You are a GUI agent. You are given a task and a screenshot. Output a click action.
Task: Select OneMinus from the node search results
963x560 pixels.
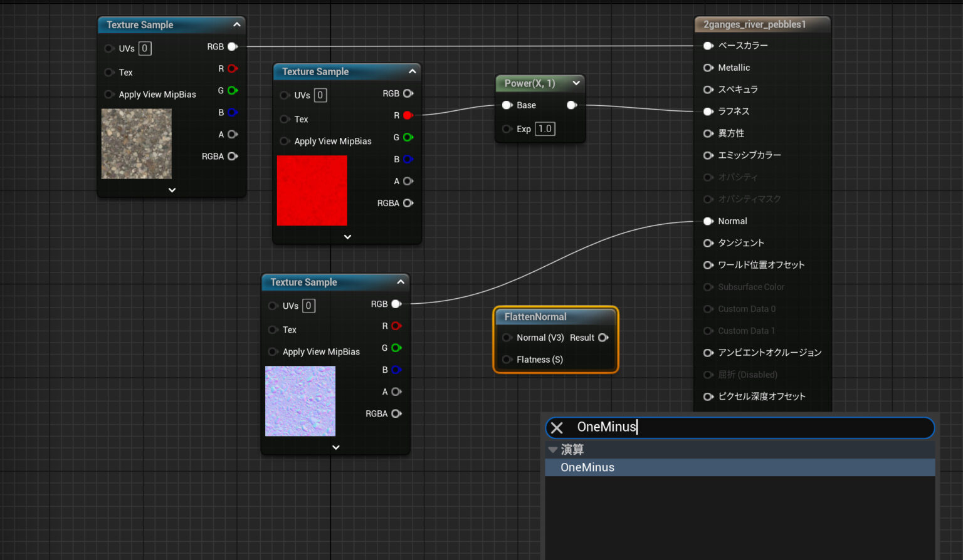coord(587,467)
